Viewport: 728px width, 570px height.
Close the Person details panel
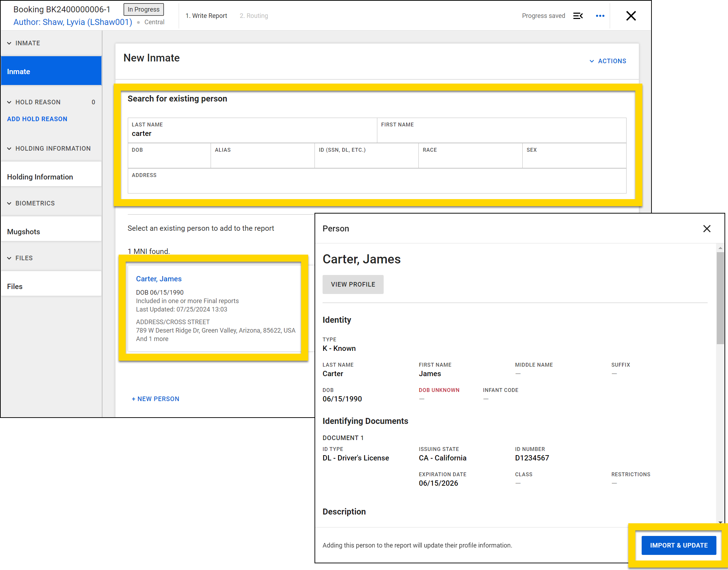707,229
